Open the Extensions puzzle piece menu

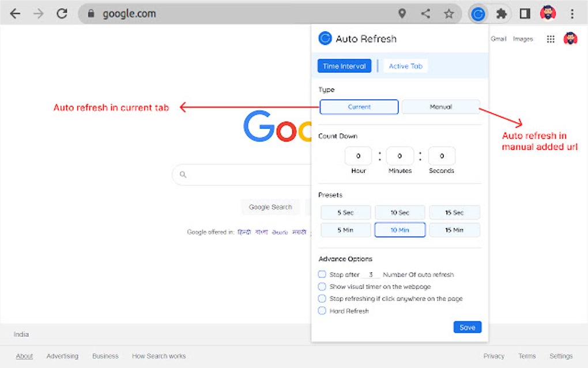point(502,14)
